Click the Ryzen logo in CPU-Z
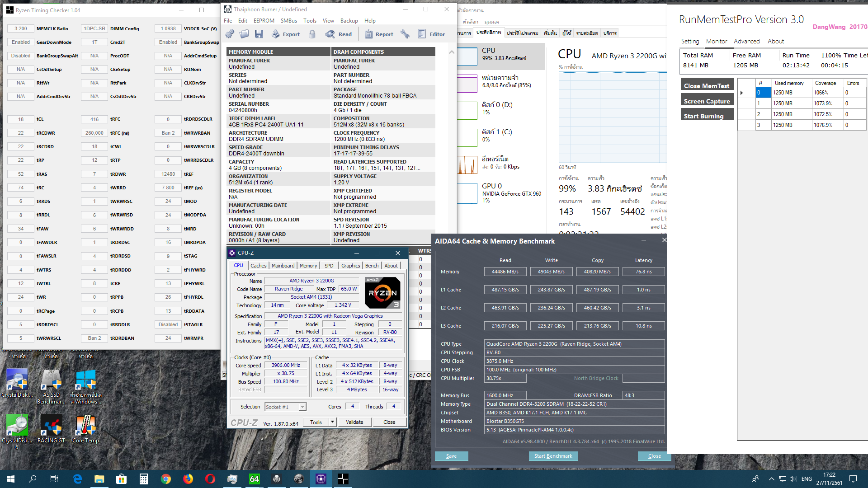Viewport: 868px width, 488px height. pyautogui.click(x=382, y=293)
